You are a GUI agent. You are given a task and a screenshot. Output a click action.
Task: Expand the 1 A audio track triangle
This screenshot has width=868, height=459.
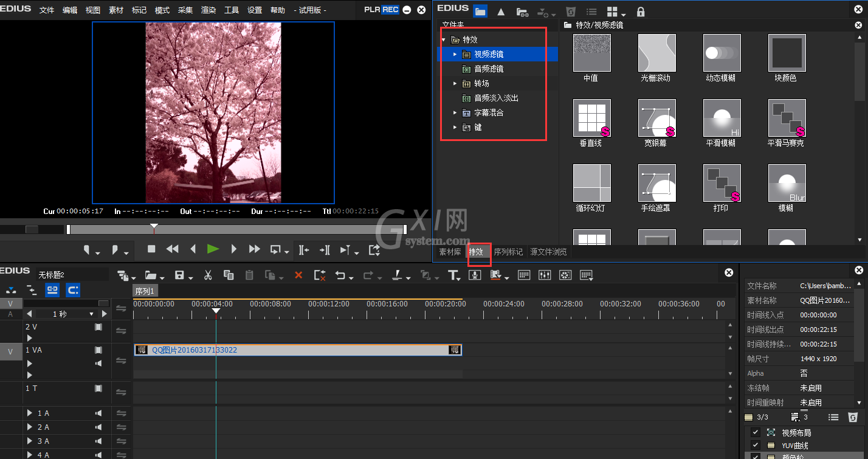(x=29, y=413)
